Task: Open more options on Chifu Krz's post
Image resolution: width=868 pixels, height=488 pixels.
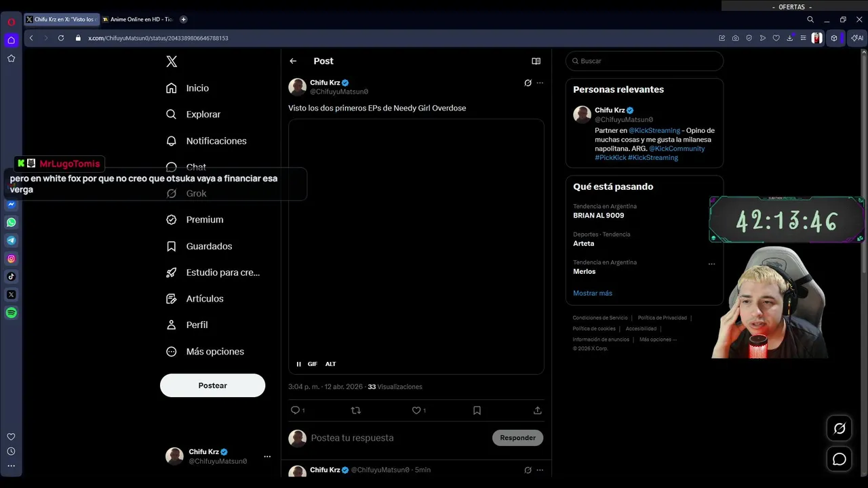Action: coord(540,83)
